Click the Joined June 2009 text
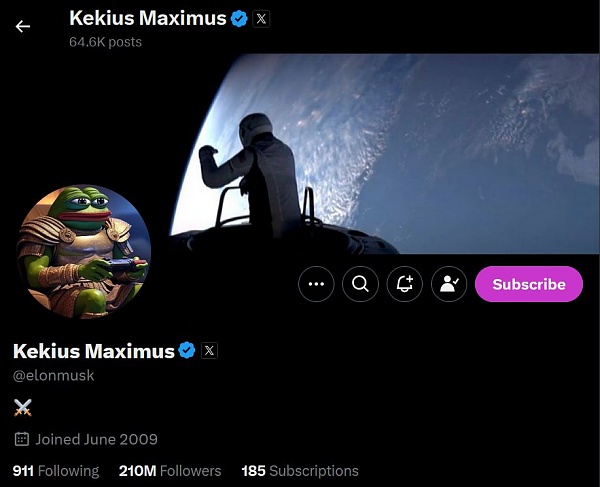 pos(96,439)
